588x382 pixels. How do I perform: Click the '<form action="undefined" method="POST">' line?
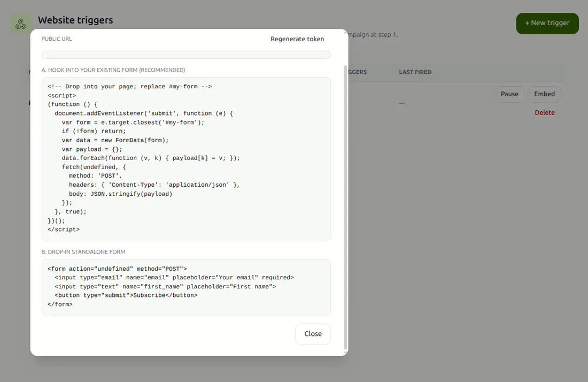(x=117, y=269)
